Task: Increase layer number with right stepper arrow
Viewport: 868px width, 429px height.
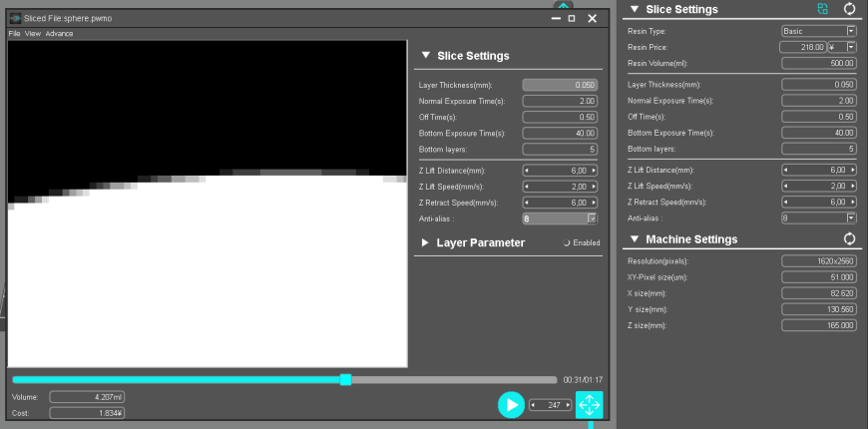Action: 569,405
